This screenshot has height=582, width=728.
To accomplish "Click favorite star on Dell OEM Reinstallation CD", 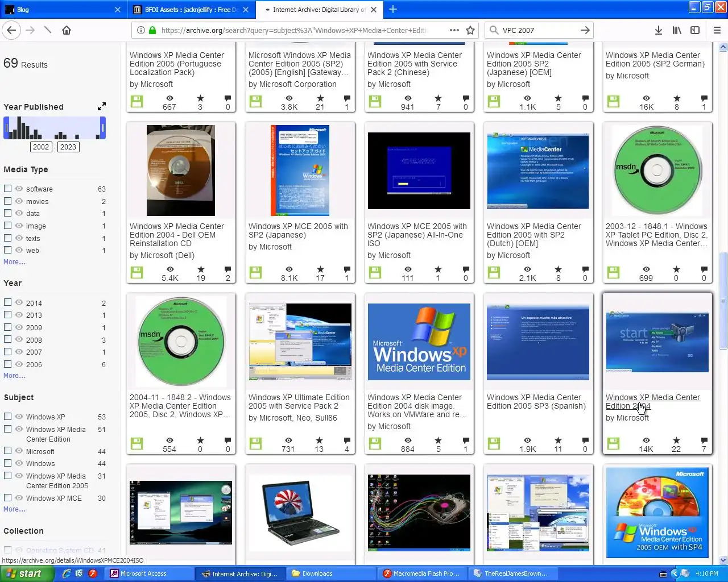I will (x=201, y=269).
